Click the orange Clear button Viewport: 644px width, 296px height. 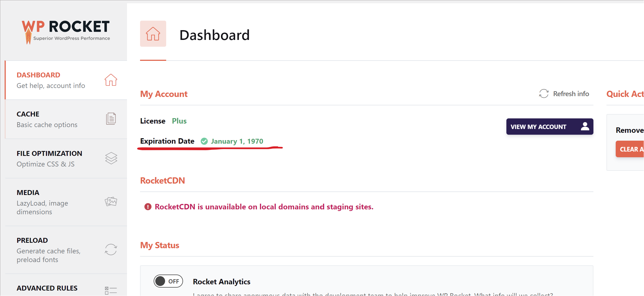pyautogui.click(x=630, y=149)
